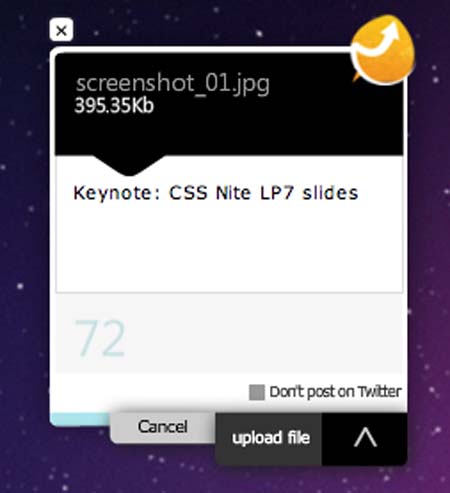
Task: Click the light blue upload progress bar
Action: pyautogui.click(x=80, y=419)
